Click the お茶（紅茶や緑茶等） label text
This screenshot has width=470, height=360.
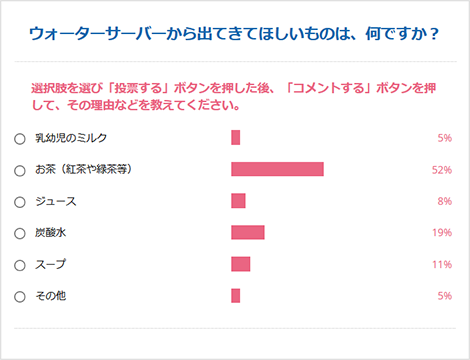[83, 169]
